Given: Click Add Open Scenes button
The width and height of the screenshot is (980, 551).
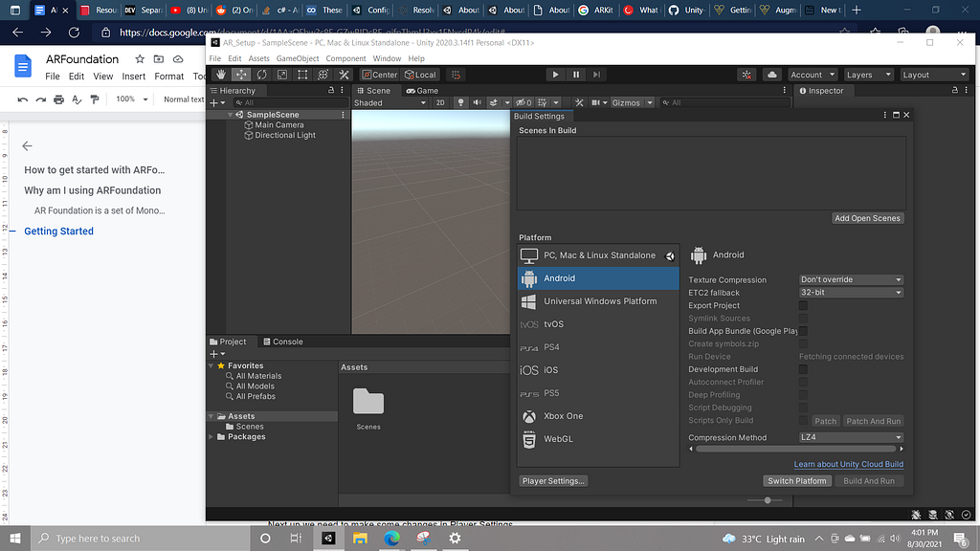Looking at the screenshot, I should tap(867, 218).
